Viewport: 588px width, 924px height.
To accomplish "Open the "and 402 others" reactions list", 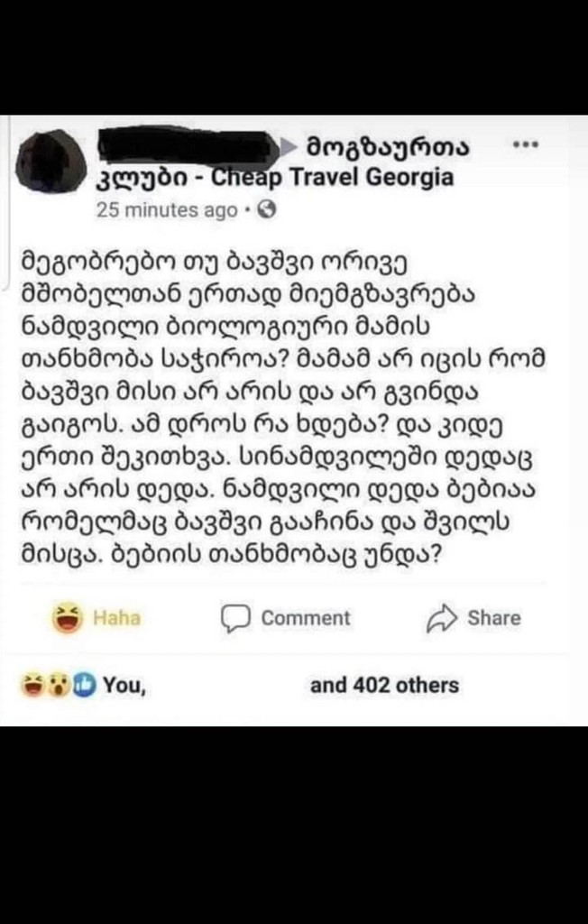I will click(384, 686).
